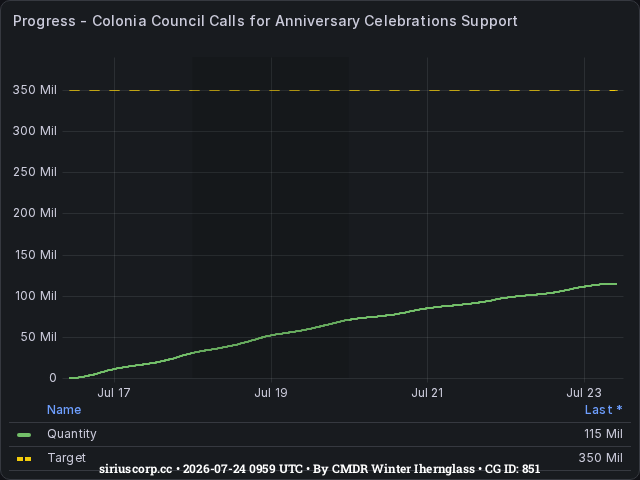Toggle the Target series in the legend

[67, 458]
